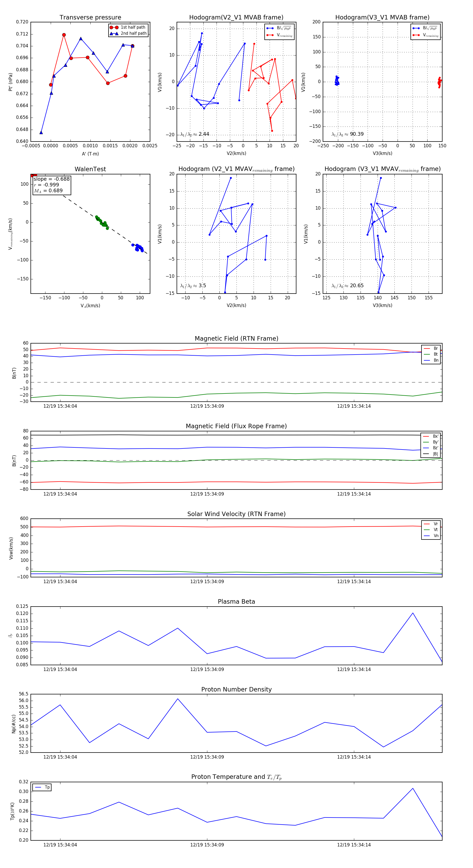
Task: Click the highest red circle in Transverse pressure plot
Action: click(64, 35)
